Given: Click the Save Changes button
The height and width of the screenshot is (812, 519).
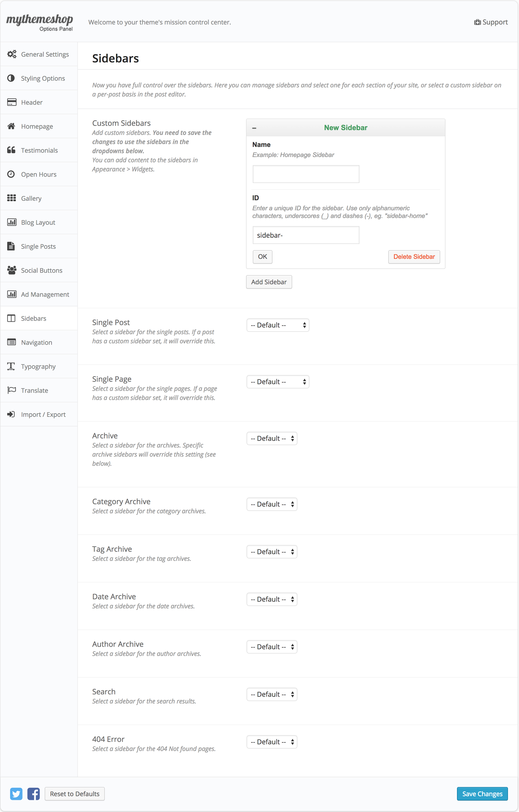Looking at the screenshot, I should point(482,794).
